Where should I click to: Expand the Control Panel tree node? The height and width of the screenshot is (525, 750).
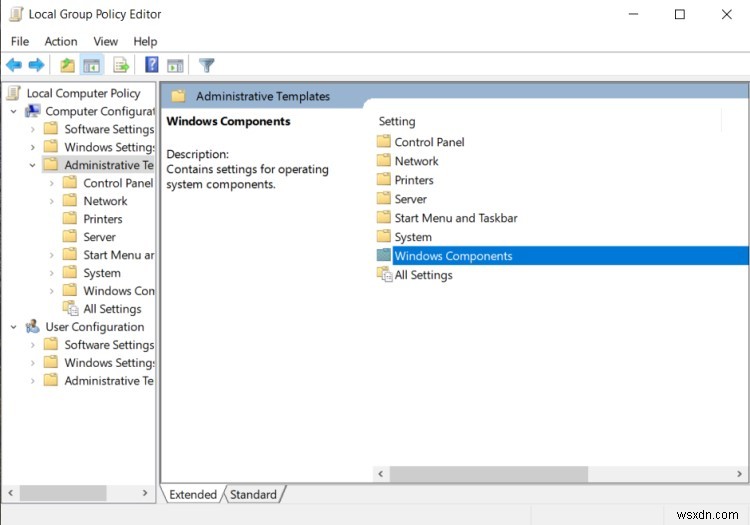click(x=52, y=183)
